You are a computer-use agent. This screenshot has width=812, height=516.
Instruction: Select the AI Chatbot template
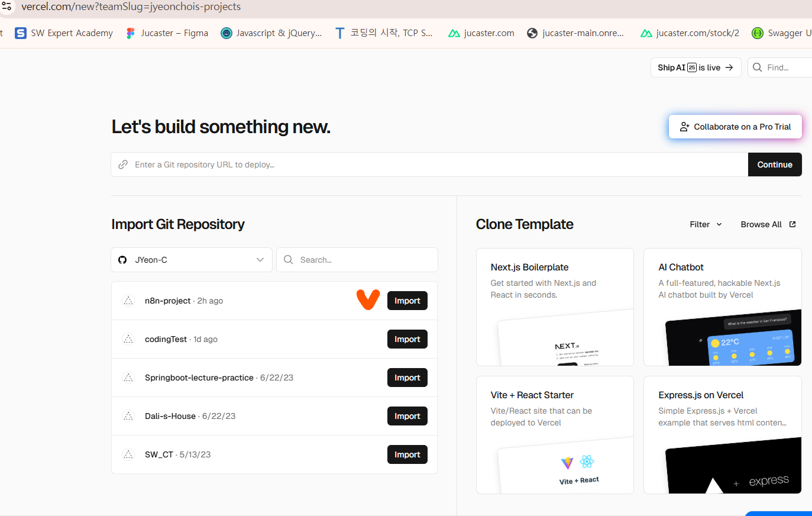coord(723,307)
